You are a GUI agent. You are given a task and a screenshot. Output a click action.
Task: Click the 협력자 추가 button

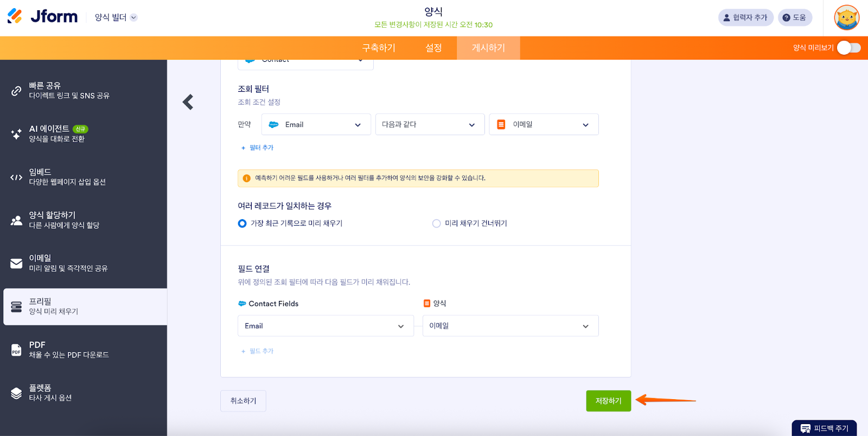pyautogui.click(x=745, y=17)
